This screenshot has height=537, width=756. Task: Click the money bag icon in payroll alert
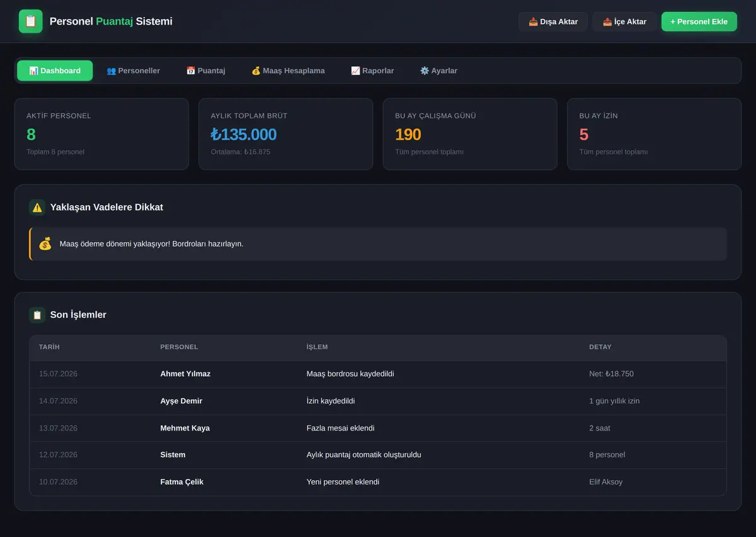(45, 244)
